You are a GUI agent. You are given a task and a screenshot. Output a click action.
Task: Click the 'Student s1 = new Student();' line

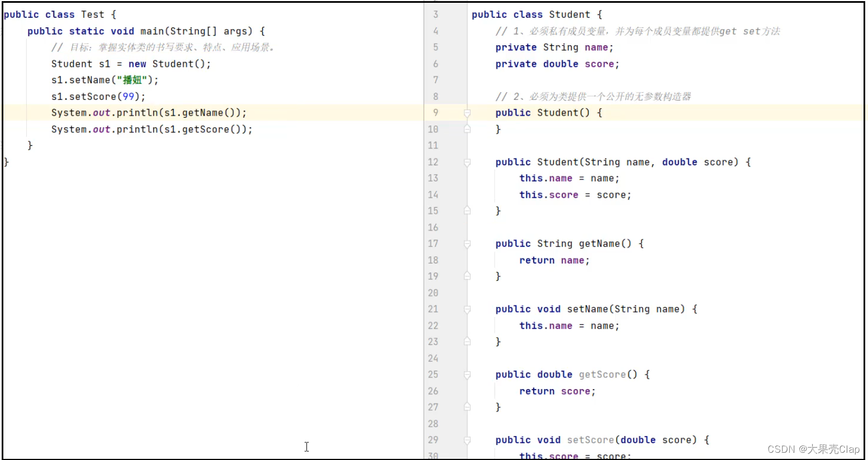click(x=131, y=64)
